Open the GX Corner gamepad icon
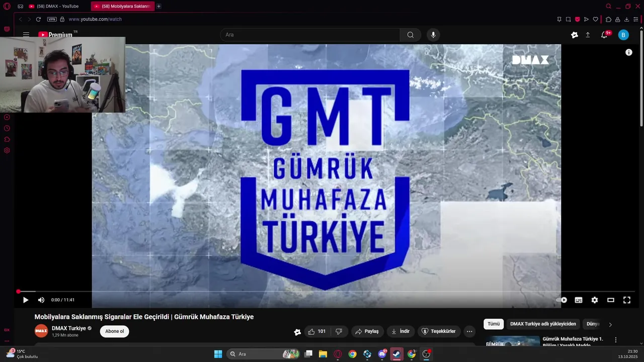The height and width of the screenshot is (362, 644). pos(20,7)
